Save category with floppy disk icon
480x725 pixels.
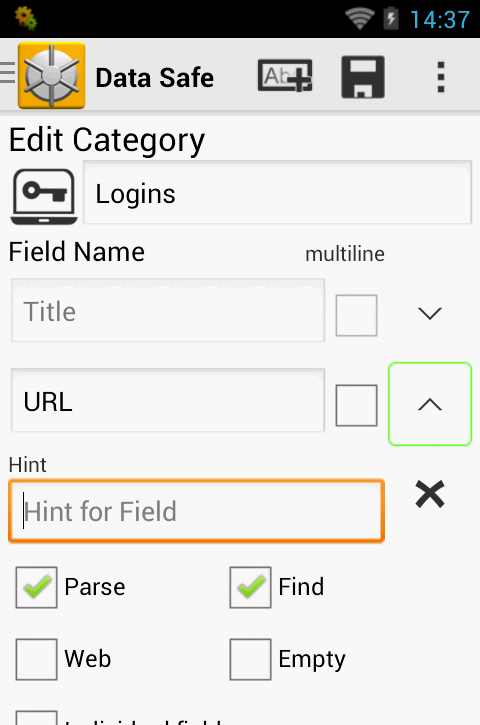click(x=363, y=77)
